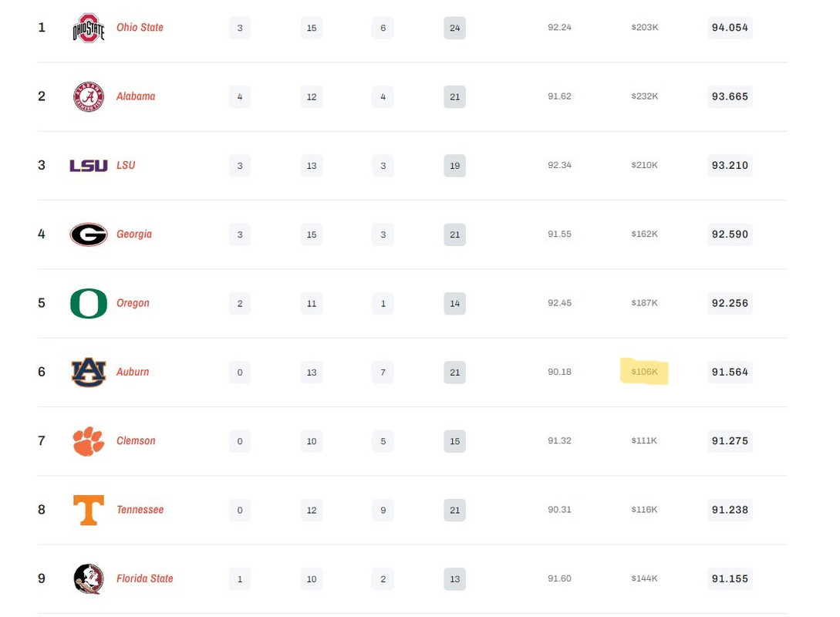Click Tennessee's three-star count badge 9
Viewport: 840px width, 617px height.
click(383, 510)
